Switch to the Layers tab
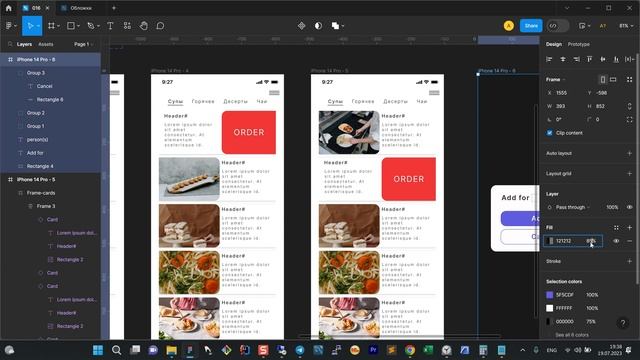Viewport: 640px width, 360px height. pyautogui.click(x=24, y=44)
